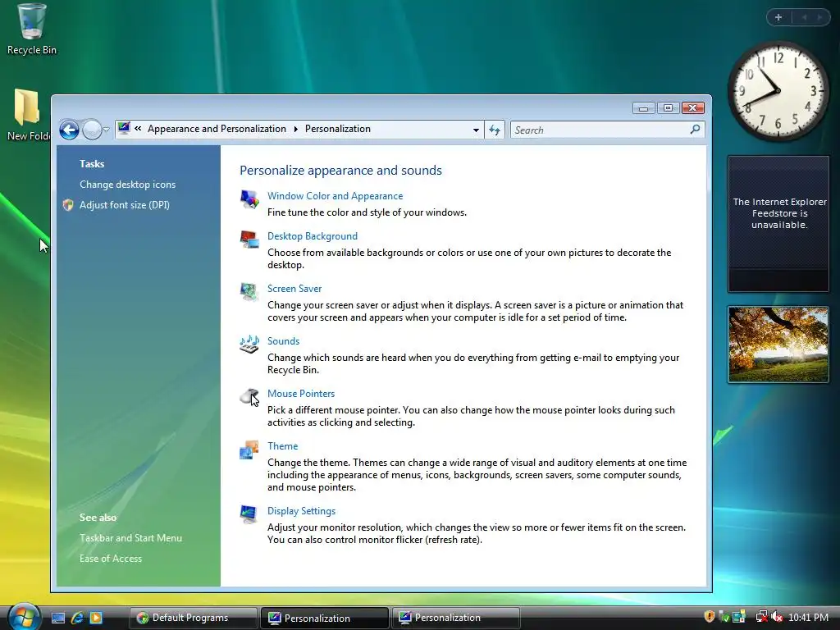Click the Mouse Pointers icon
The height and width of the screenshot is (630, 840).
click(249, 397)
